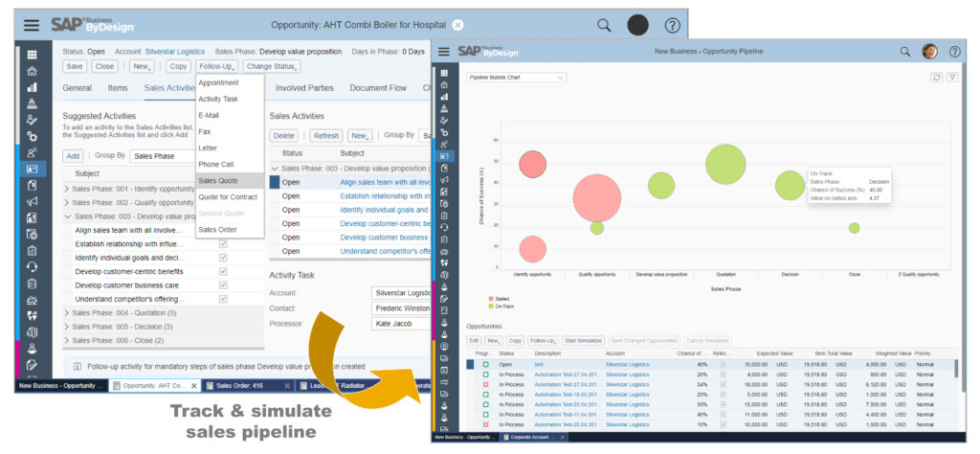Open the Change Status dropdown button

tap(271, 66)
